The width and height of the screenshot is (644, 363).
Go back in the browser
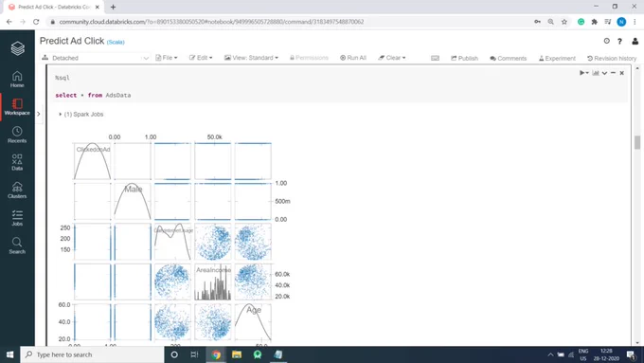pyautogui.click(x=9, y=22)
